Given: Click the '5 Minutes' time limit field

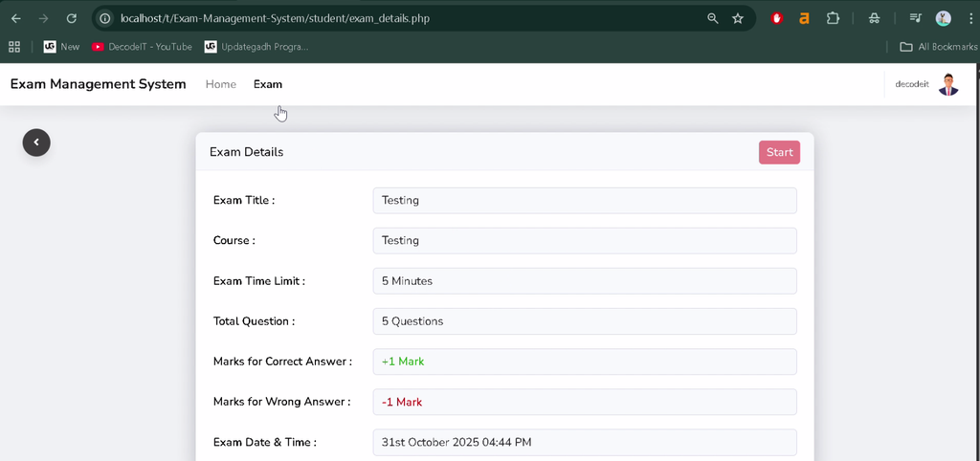Looking at the screenshot, I should pyautogui.click(x=585, y=281).
